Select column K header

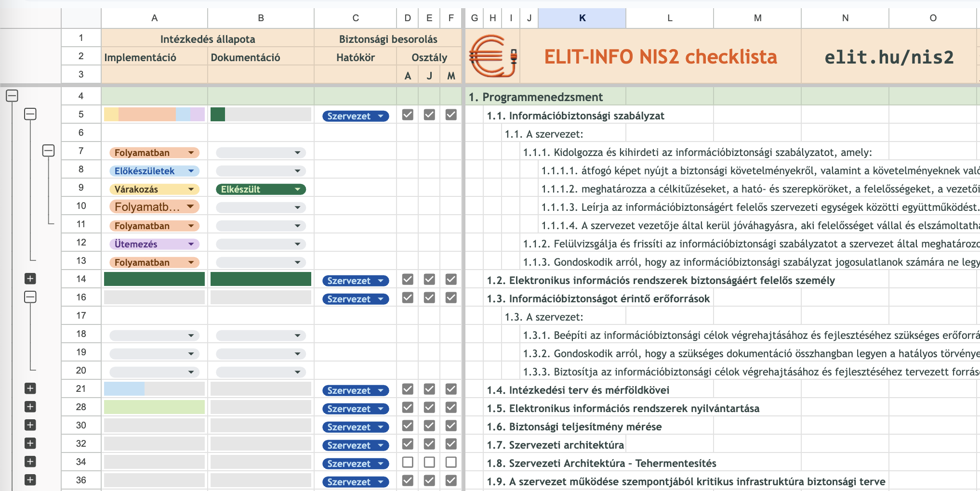pyautogui.click(x=582, y=18)
